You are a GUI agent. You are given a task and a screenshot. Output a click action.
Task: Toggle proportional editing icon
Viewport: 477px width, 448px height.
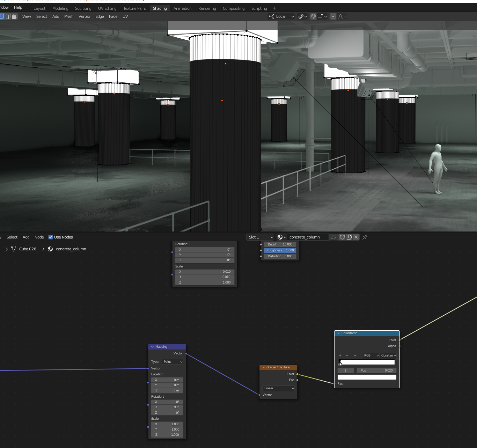click(x=333, y=16)
